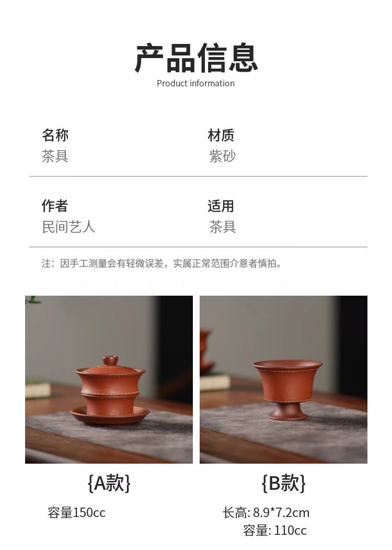Click the gaiwan lid knob in photo A

coord(110,361)
